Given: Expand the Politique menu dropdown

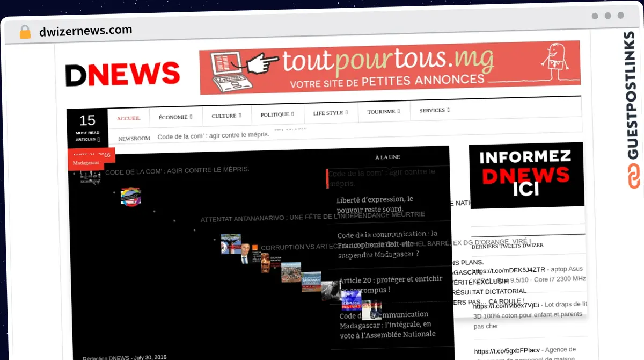Looking at the screenshot, I should (277, 114).
